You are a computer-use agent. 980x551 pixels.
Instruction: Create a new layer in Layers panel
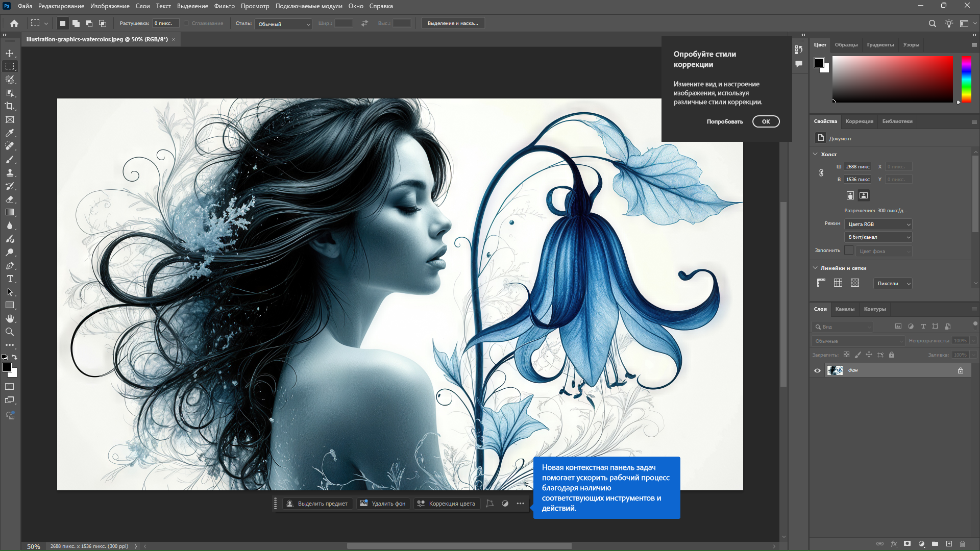point(949,544)
